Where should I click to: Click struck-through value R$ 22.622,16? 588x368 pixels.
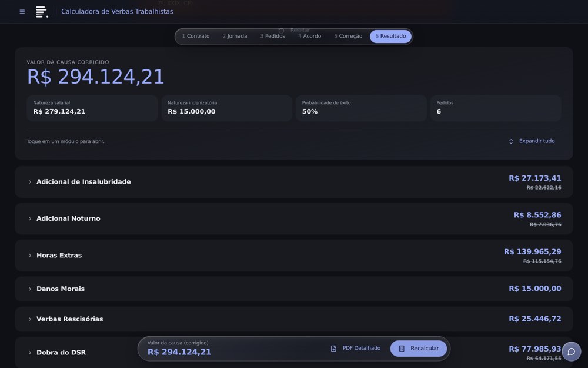(544, 188)
